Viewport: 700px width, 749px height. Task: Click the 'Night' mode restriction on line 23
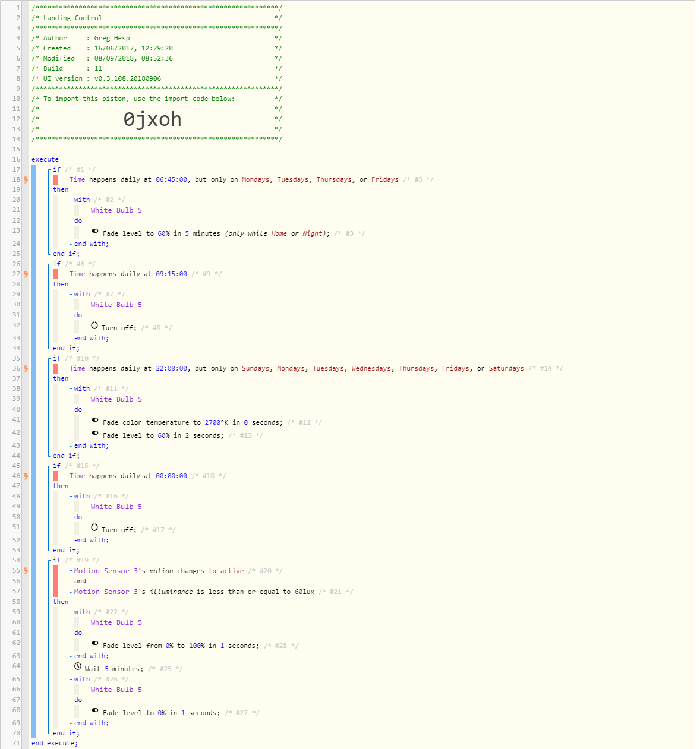point(312,233)
